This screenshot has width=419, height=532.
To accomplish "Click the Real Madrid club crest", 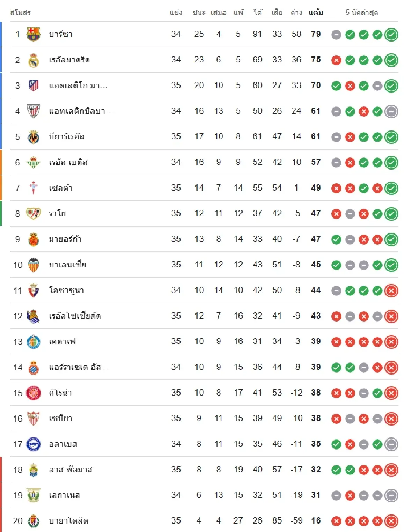I will [x=34, y=60].
